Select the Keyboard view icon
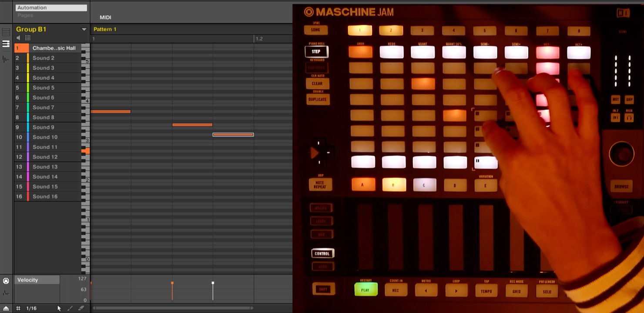644x313 pixels. point(6,44)
